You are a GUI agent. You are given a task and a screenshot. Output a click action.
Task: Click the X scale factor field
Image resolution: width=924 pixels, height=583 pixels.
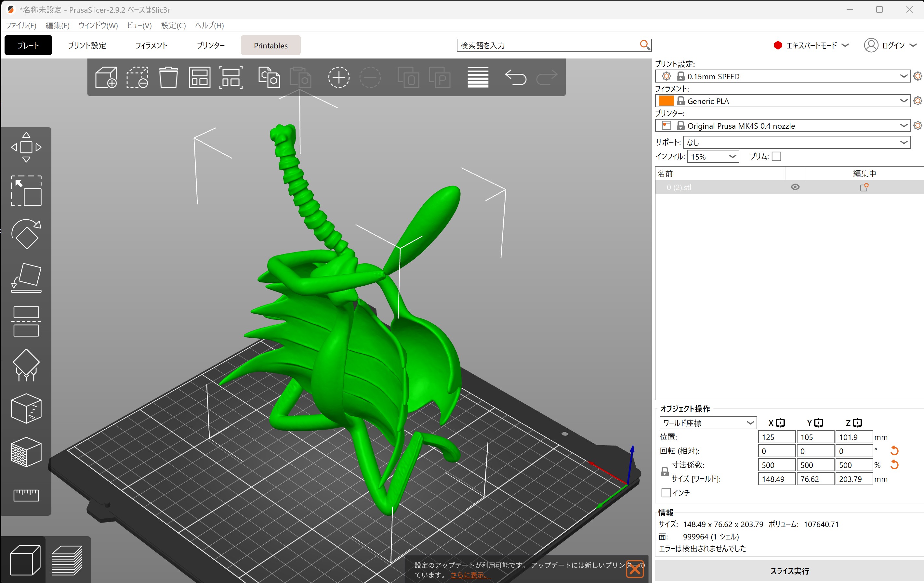tap(776, 465)
